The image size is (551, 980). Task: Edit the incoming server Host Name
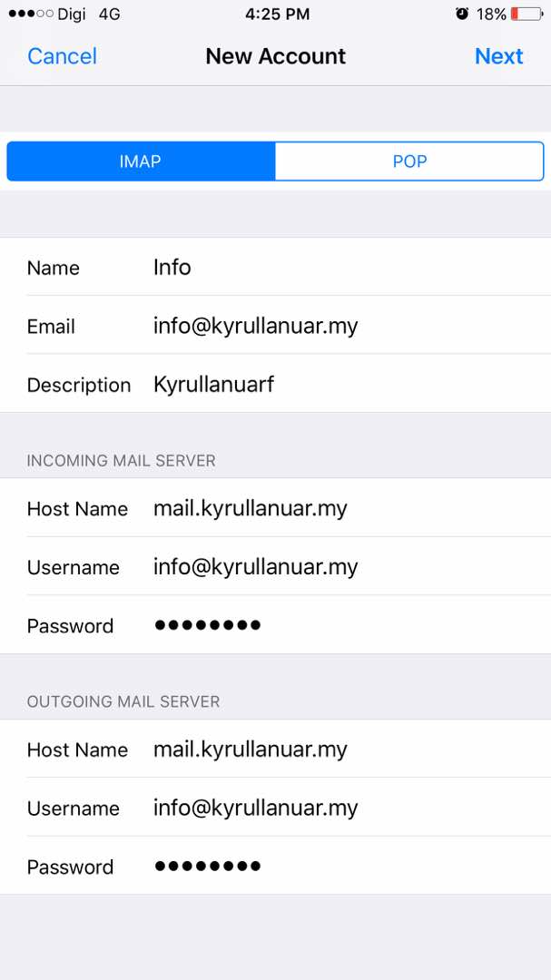point(275,508)
